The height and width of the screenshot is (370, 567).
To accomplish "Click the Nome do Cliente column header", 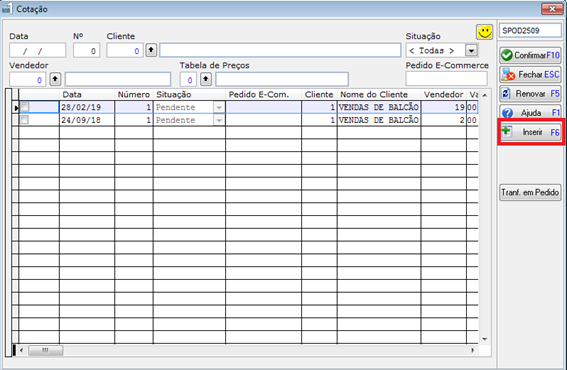I will (379, 94).
